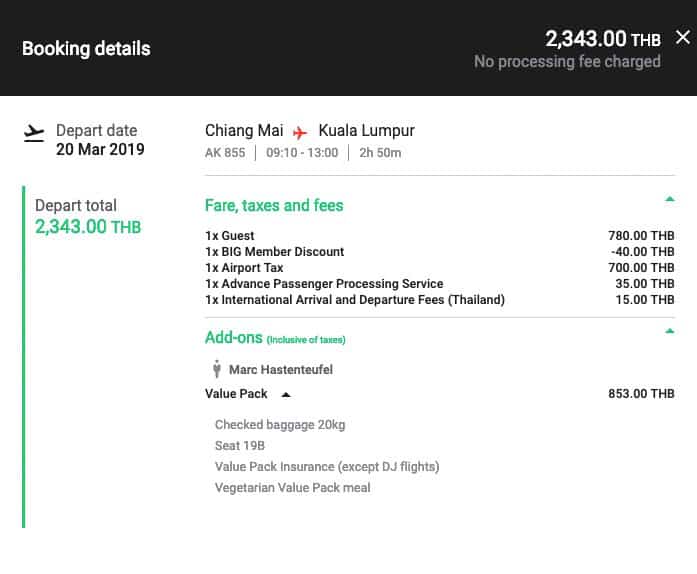Click the Add-ons heading
This screenshot has height=574, width=697.
coord(233,337)
